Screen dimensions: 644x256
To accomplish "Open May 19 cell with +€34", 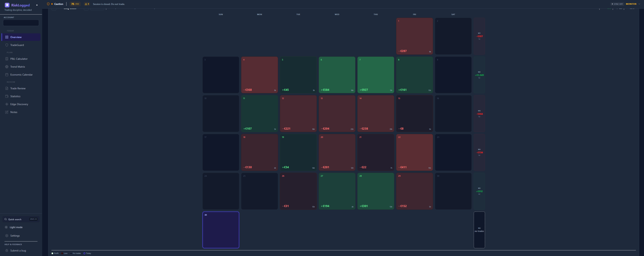I will pos(298,152).
